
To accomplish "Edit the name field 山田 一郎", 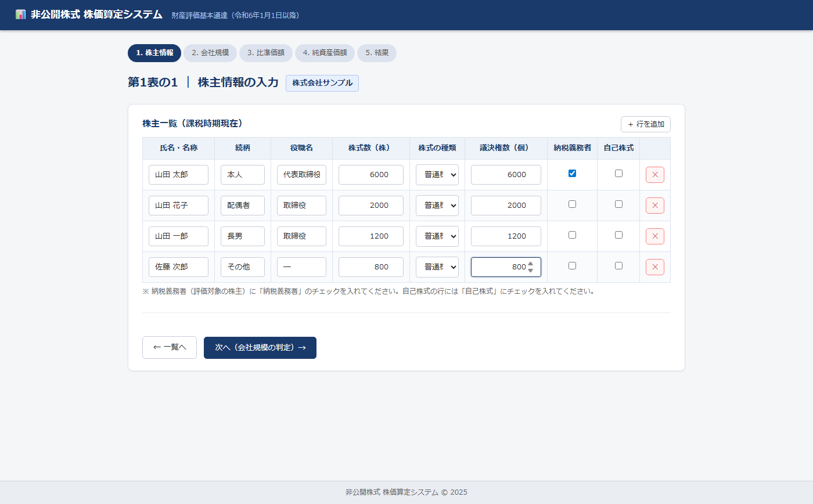I will (x=178, y=236).
